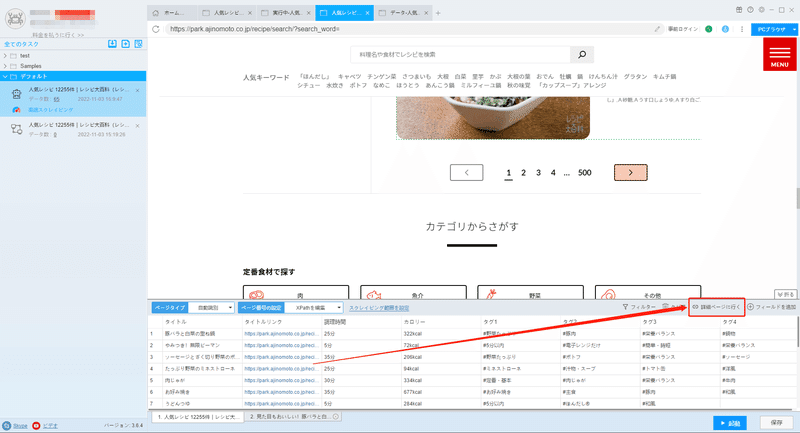Click the スクレイピング範囲を設定 link
The height and width of the screenshot is (433, 800).
click(379, 308)
